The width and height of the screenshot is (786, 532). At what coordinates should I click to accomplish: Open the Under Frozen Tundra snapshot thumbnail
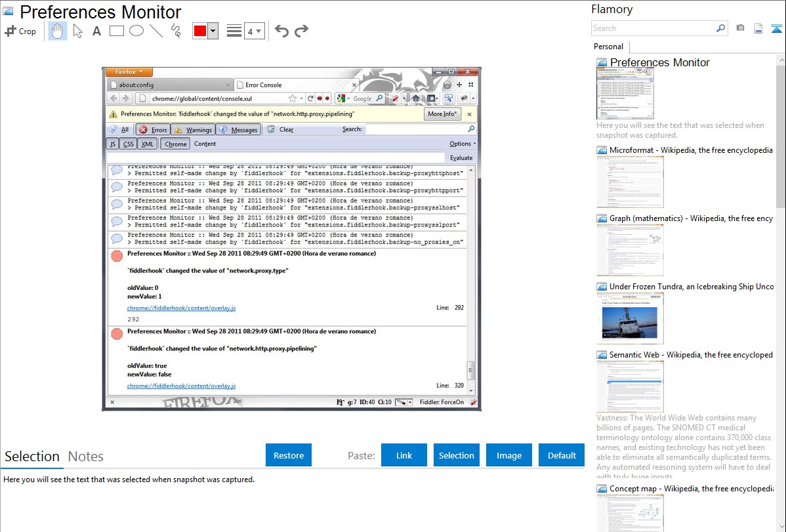point(630,318)
